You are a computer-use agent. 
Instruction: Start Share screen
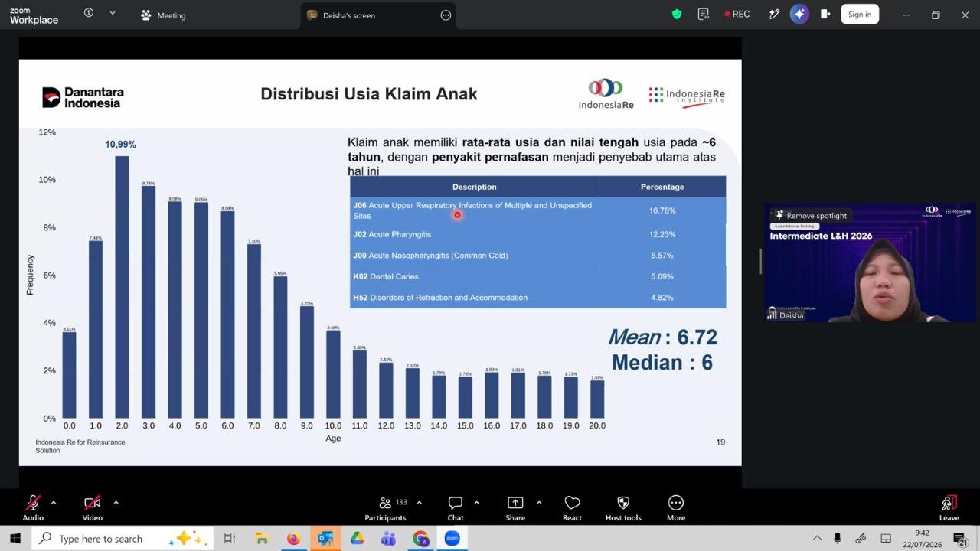pos(515,507)
